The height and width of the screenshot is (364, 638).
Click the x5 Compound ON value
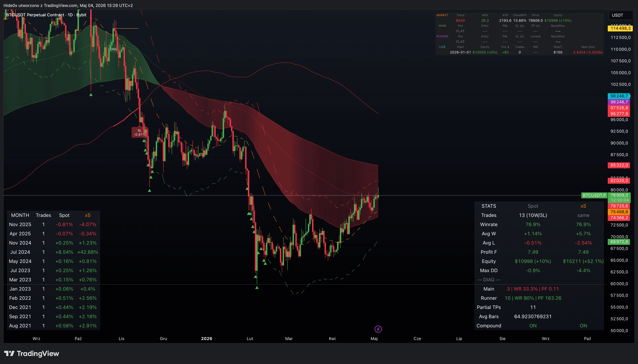click(583, 326)
